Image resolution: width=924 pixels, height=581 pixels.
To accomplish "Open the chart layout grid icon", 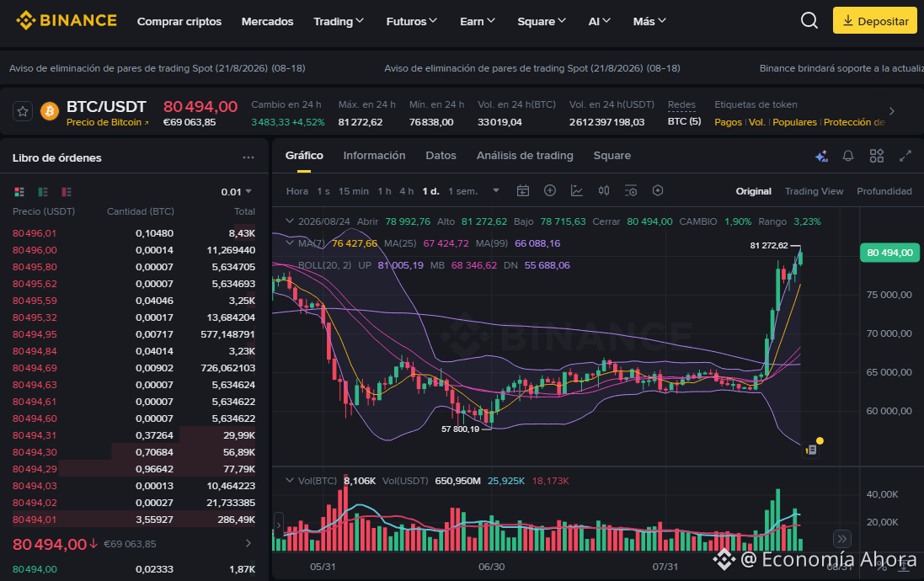I will coord(877,156).
